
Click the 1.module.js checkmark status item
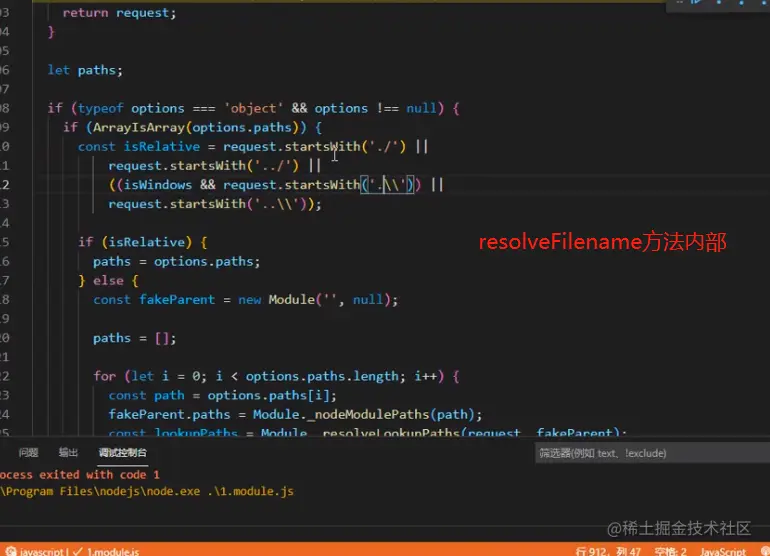(106, 552)
